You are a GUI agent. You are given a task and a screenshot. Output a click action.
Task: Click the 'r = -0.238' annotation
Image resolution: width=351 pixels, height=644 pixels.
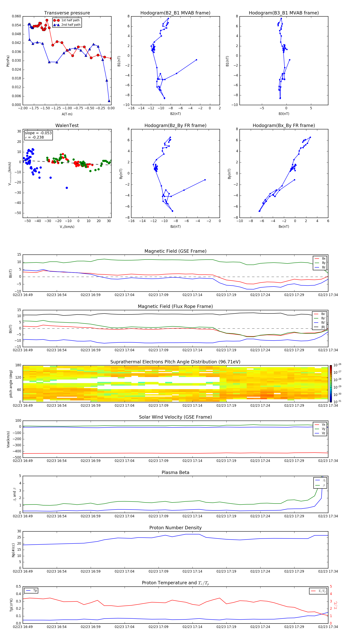[x=35, y=137]
